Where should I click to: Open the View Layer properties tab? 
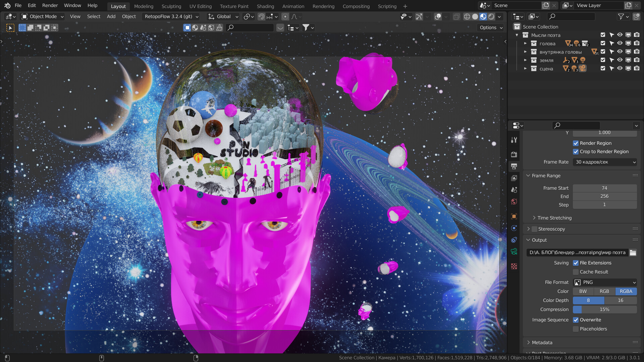(x=514, y=178)
